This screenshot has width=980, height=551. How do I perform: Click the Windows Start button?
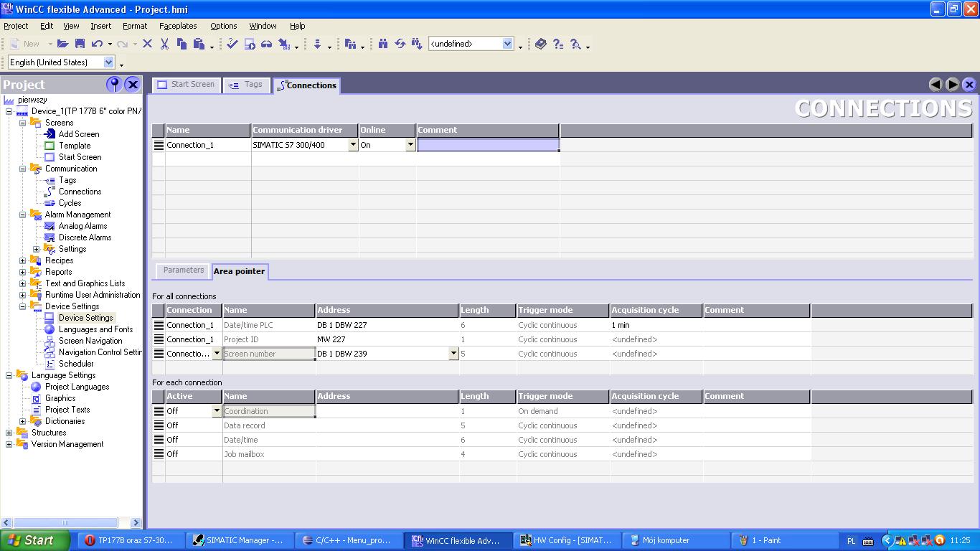[35, 540]
